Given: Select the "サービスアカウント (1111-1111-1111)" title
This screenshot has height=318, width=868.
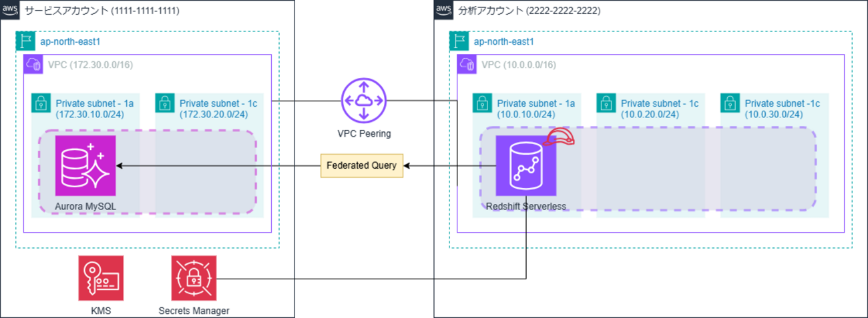Looking at the screenshot, I should click(101, 11).
